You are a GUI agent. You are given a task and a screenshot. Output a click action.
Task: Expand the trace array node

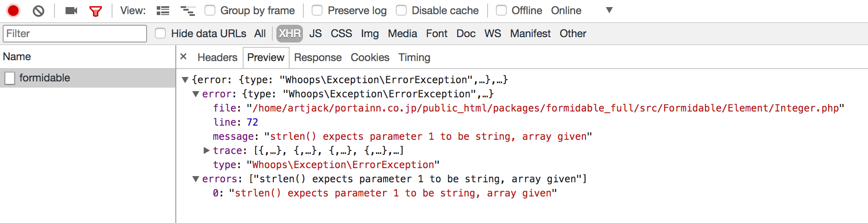(x=206, y=150)
